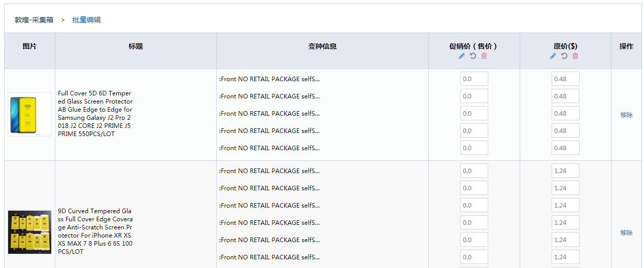644x268 pixels.
Task: Open the Samsung screen protector product thumbnail
Action: click(x=29, y=114)
